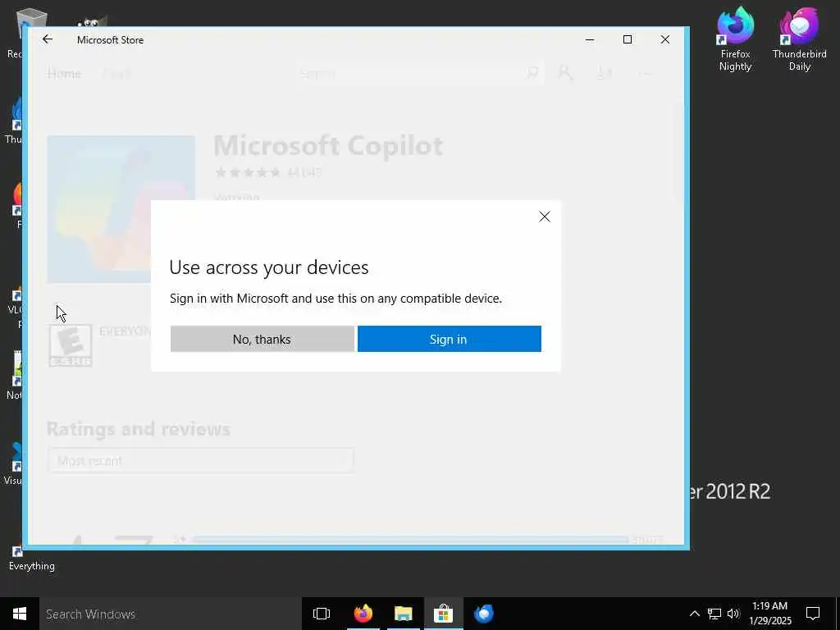The width and height of the screenshot is (840, 630).
Task: Go back using Microsoft Store back arrow
Action: point(48,39)
